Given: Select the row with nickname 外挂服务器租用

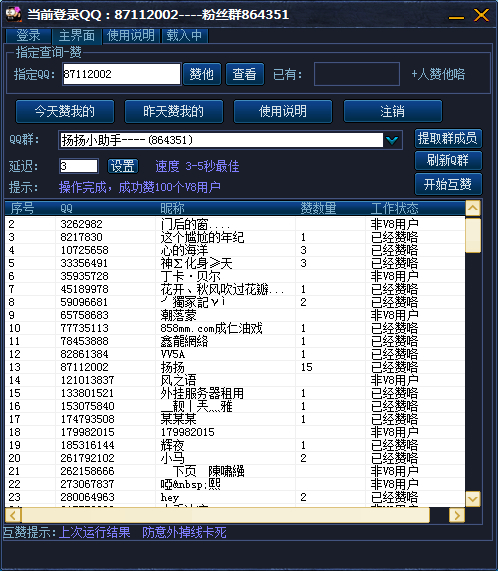Looking at the screenshot, I should (x=235, y=393).
